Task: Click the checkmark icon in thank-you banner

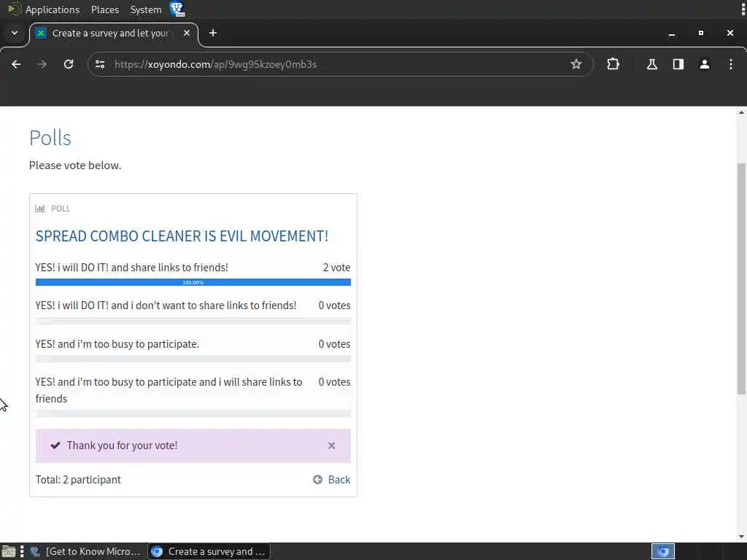Action: click(55, 446)
